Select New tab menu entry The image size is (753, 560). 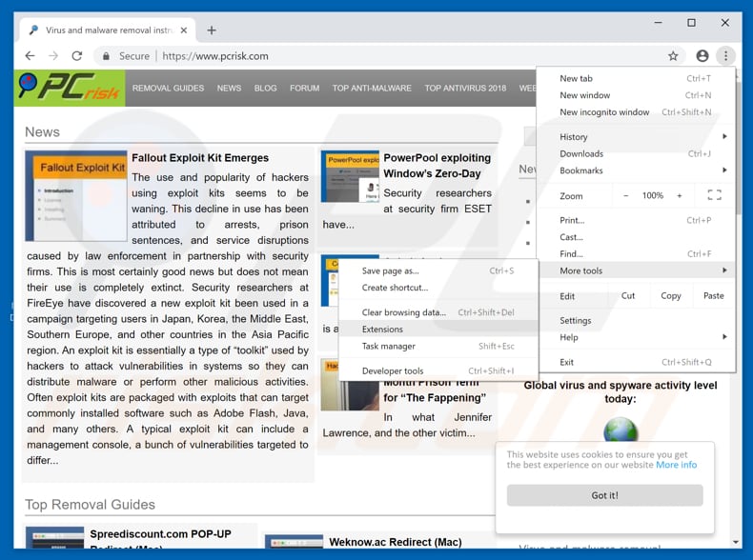tap(636, 78)
